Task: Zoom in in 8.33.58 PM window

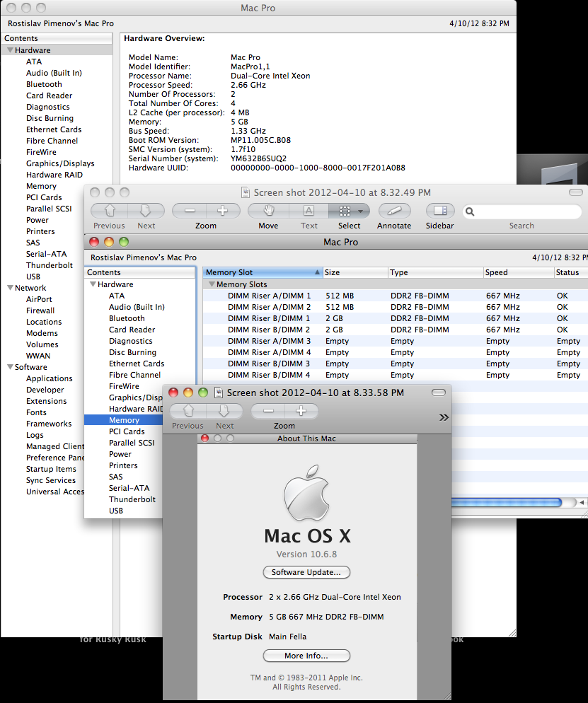Action: (x=301, y=411)
